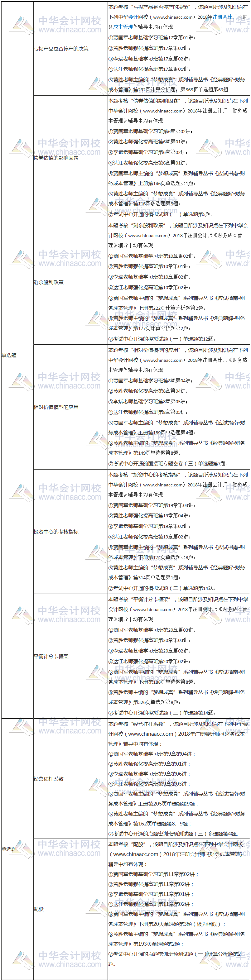Click line ④达江老师强化提高班第8章第05讲
Image resolution: width=251 pixels, height=980 pixels.
pos(148,412)
